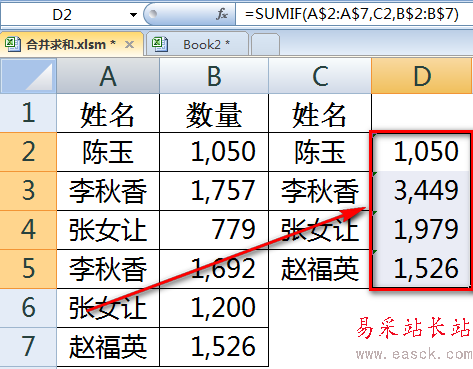Close the 合并求和.xlsm tab
This screenshot has height=369, width=473.
pyautogui.click(x=129, y=44)
